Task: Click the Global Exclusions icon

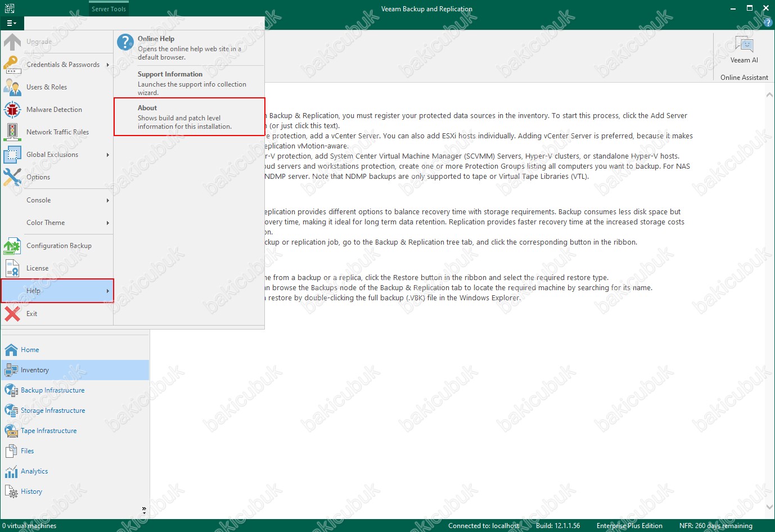Action: 12,155
